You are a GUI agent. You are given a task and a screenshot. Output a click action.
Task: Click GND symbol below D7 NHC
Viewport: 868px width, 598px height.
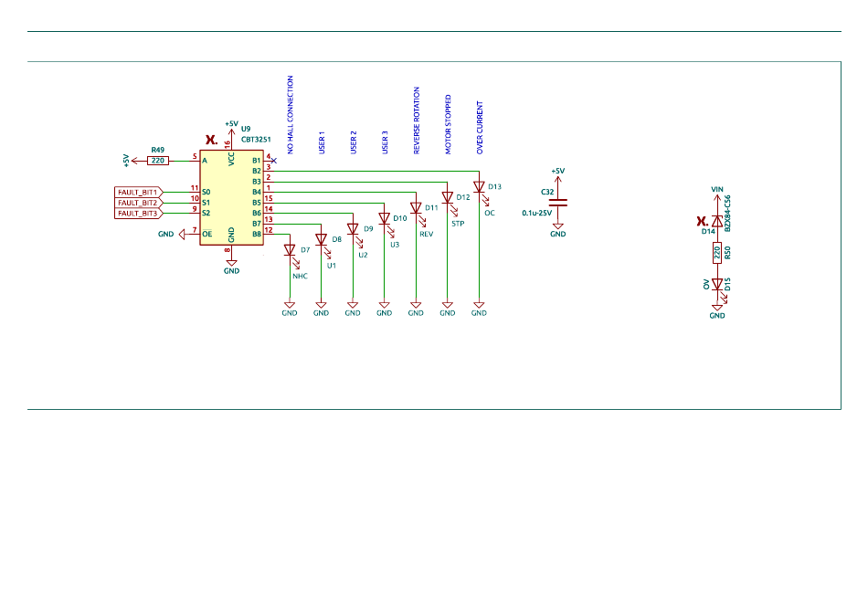290,309
